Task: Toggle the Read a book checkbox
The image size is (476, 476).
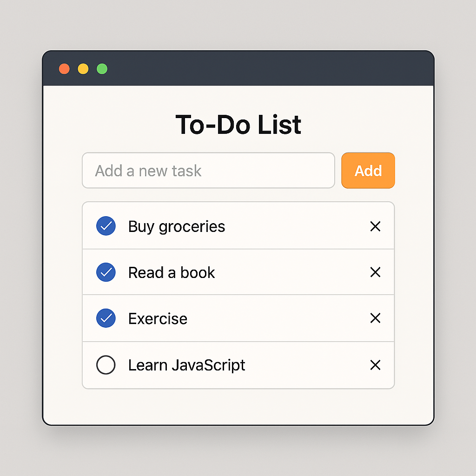Action: click(x=106, y=272)
